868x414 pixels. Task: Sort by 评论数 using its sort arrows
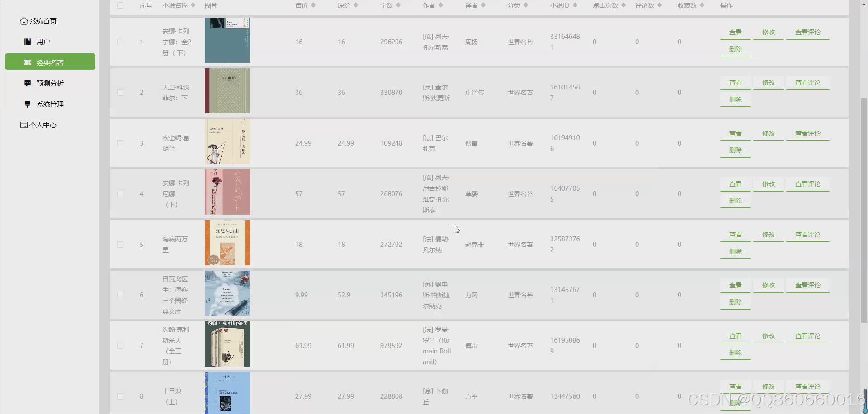click(x=660, y=5)
